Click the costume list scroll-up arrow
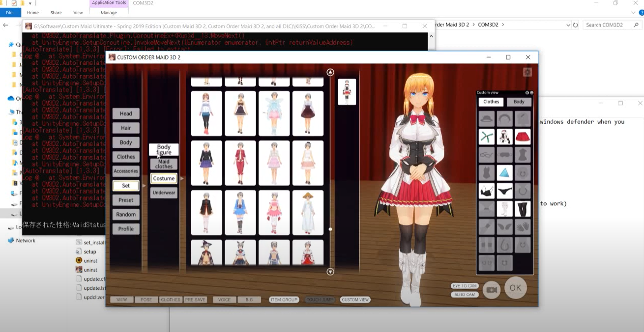 pyautogui.click(x=330, y=72)
